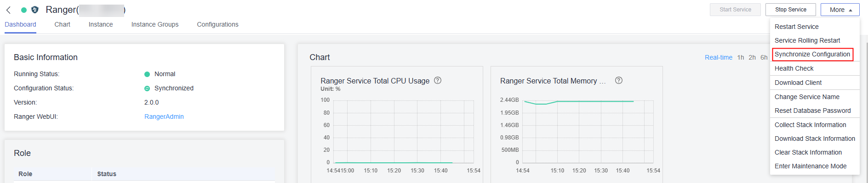
Task: Choose Download Client from More menu
Action: tap(798, 83)
